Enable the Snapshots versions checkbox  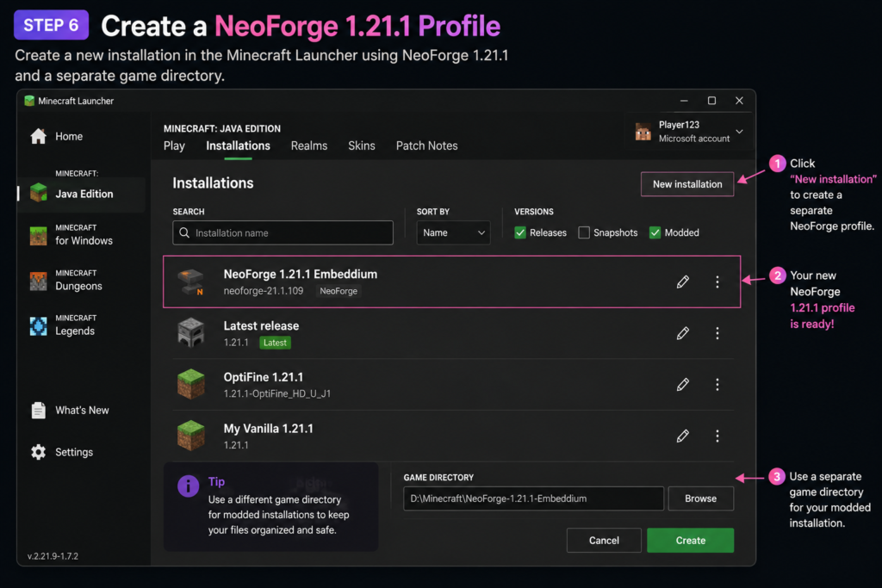[x=584, y=232]
